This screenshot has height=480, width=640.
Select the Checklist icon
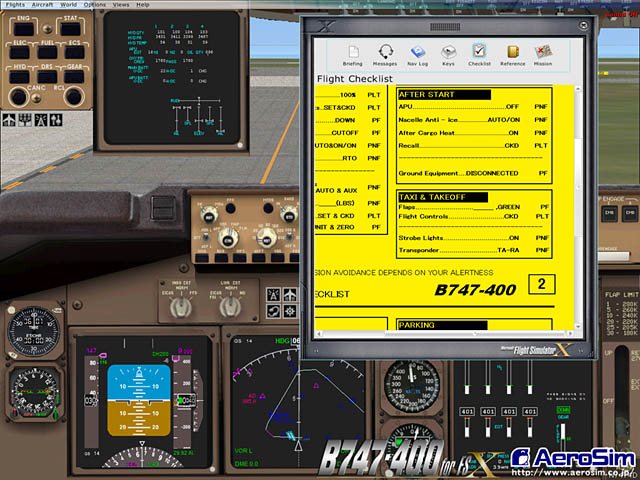coord(480,54)
